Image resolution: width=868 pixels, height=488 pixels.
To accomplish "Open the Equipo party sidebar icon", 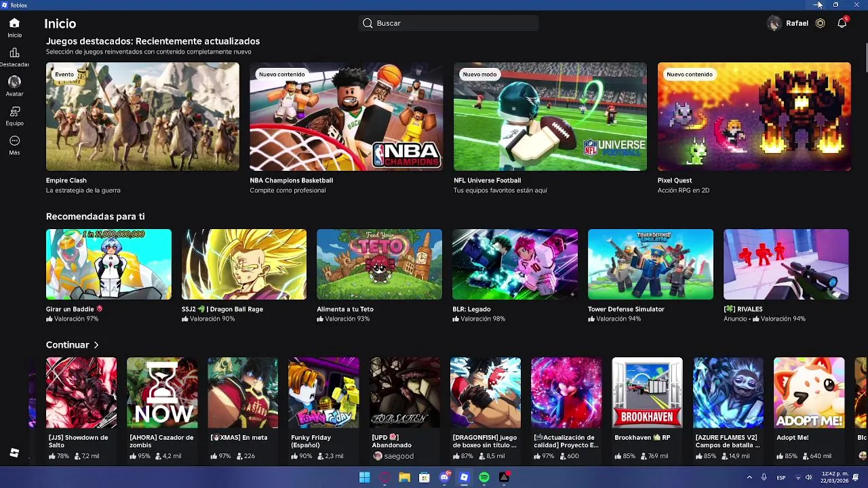I will (14, 112).
